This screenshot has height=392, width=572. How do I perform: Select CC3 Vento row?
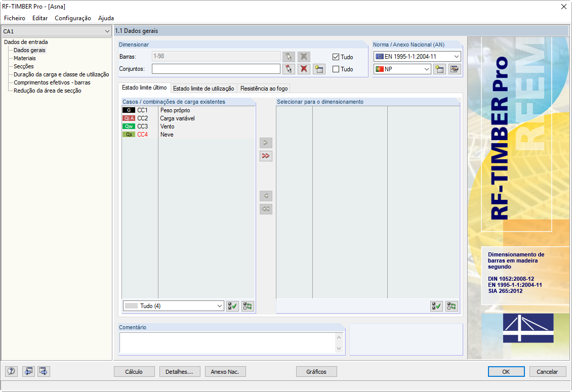(x=188, y=126)
